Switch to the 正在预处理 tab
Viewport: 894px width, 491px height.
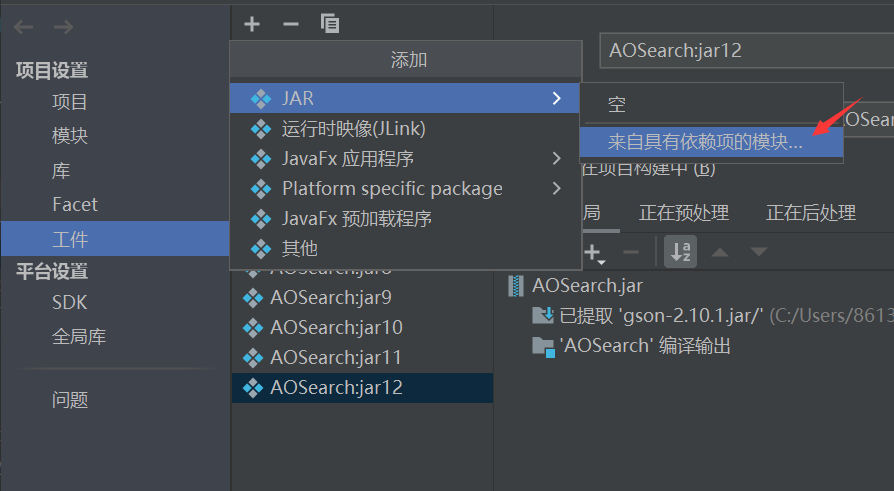684,212
